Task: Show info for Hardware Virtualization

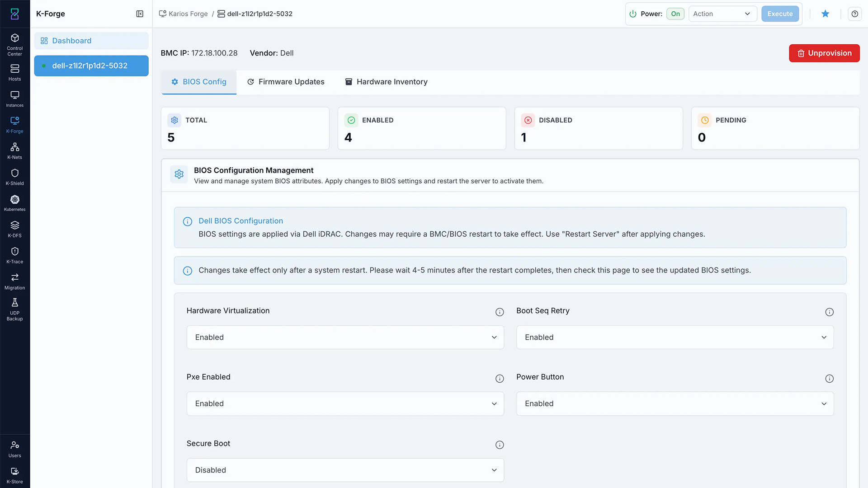Action: [500, 312]
